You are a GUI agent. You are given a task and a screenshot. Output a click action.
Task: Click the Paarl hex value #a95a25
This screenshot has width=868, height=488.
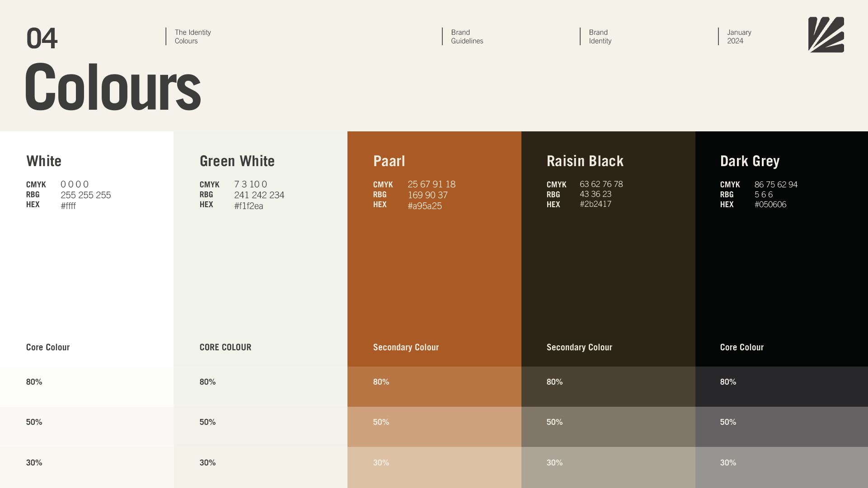(425, 206)
